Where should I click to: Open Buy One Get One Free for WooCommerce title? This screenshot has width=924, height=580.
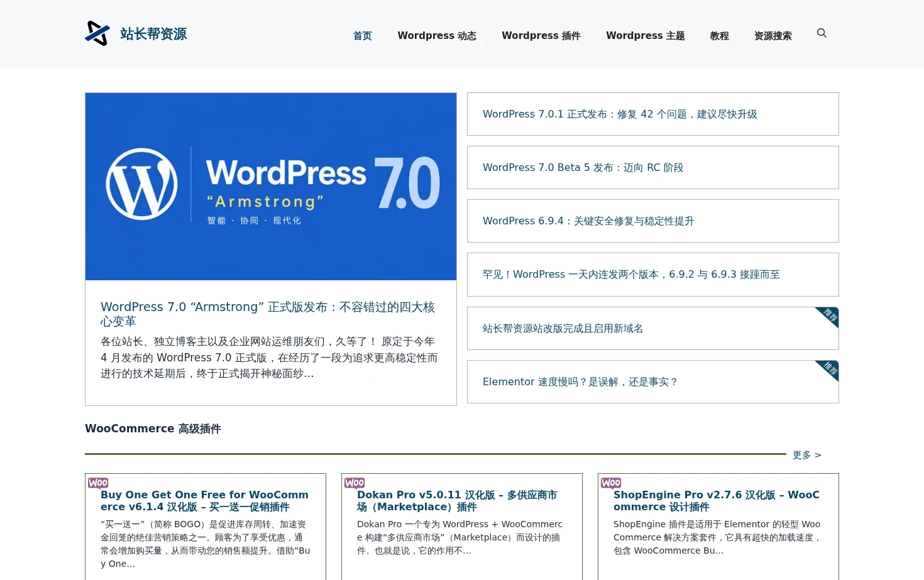click(205, 501)
